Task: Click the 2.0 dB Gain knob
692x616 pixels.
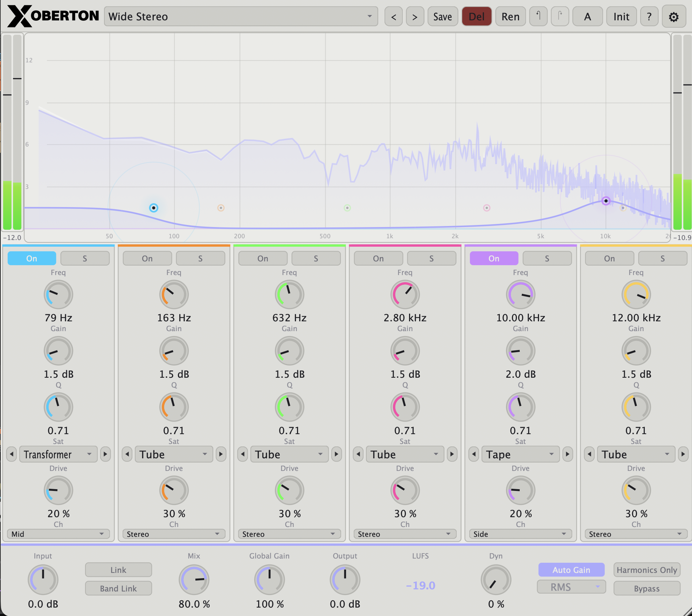Action: point(520,351)
